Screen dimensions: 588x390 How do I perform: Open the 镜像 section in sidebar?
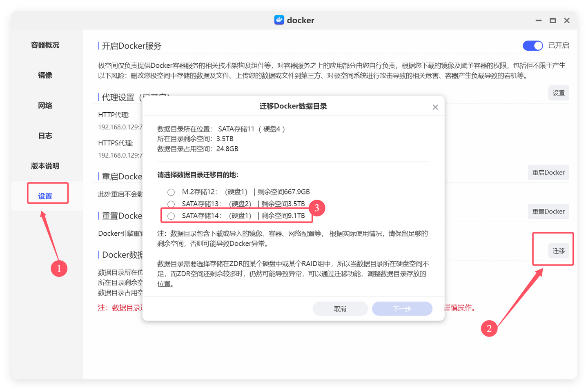[45, 75]
